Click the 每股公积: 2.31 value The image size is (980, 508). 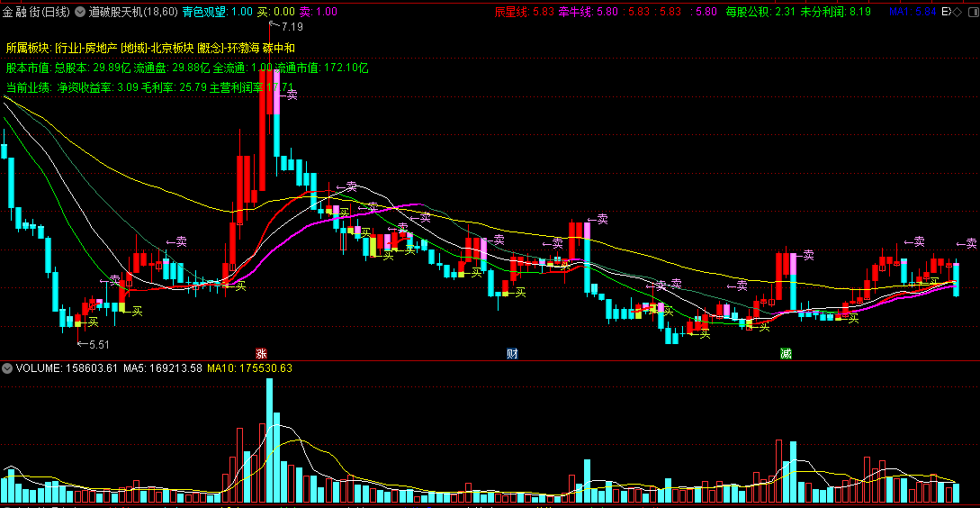click(x=760, y=12)
